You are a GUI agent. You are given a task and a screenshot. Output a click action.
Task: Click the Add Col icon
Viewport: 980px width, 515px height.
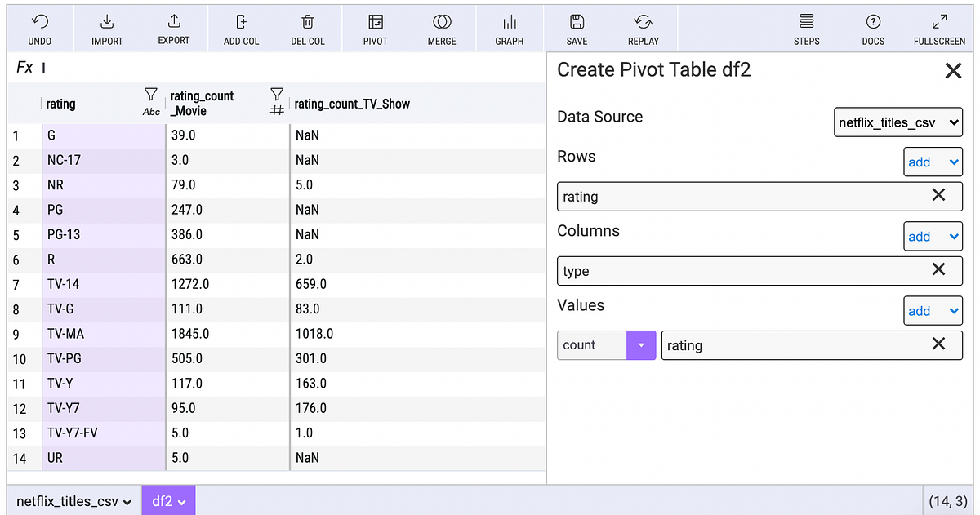pos(240,28)
